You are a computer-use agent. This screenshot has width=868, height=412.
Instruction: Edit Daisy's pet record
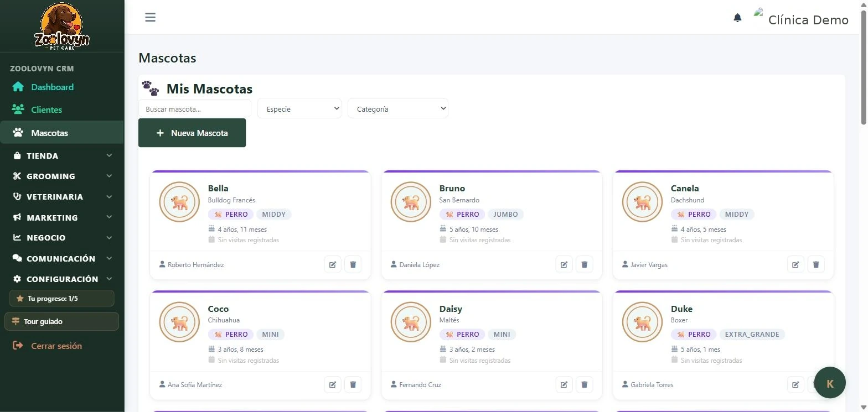564,384
